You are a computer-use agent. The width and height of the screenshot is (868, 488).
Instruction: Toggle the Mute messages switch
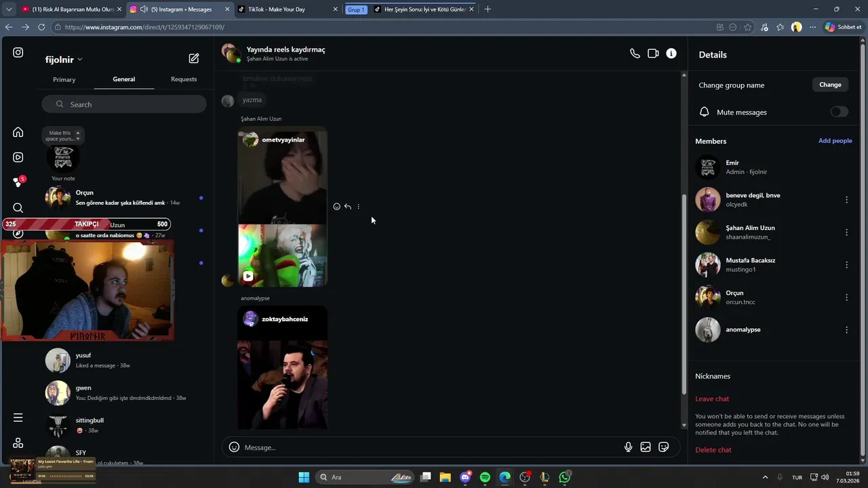[839, 112]
